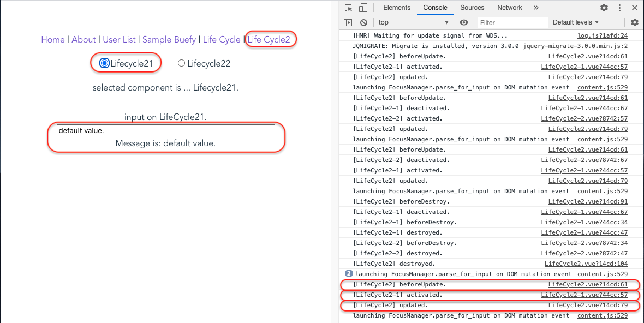Click the [HMR] Waiting for update signal message

[430, 35]
